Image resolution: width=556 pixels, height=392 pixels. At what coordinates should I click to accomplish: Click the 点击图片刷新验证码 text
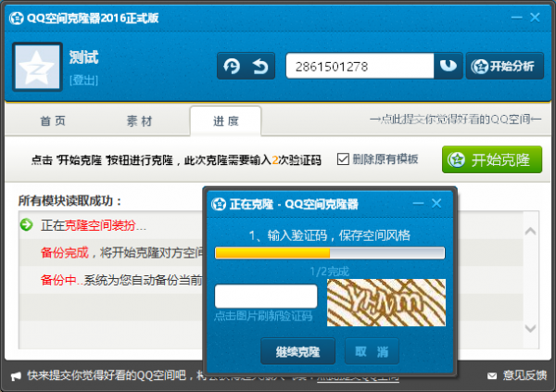263,316
